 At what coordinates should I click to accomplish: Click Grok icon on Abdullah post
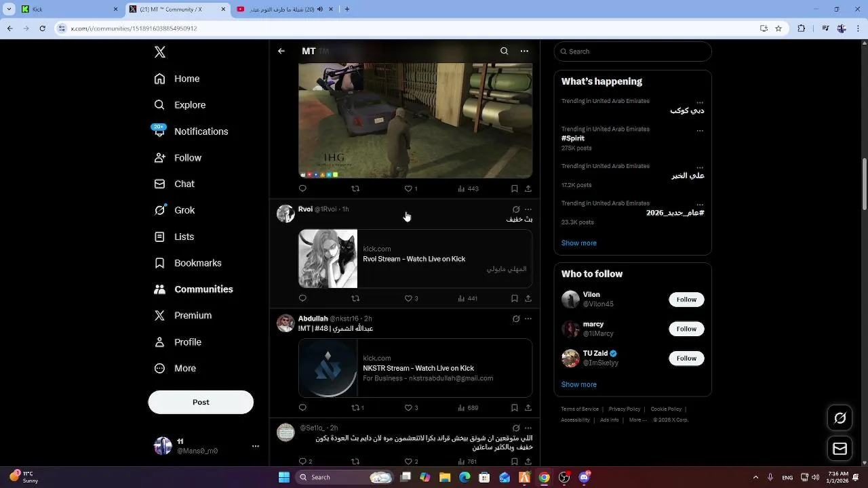click(516, 319)
